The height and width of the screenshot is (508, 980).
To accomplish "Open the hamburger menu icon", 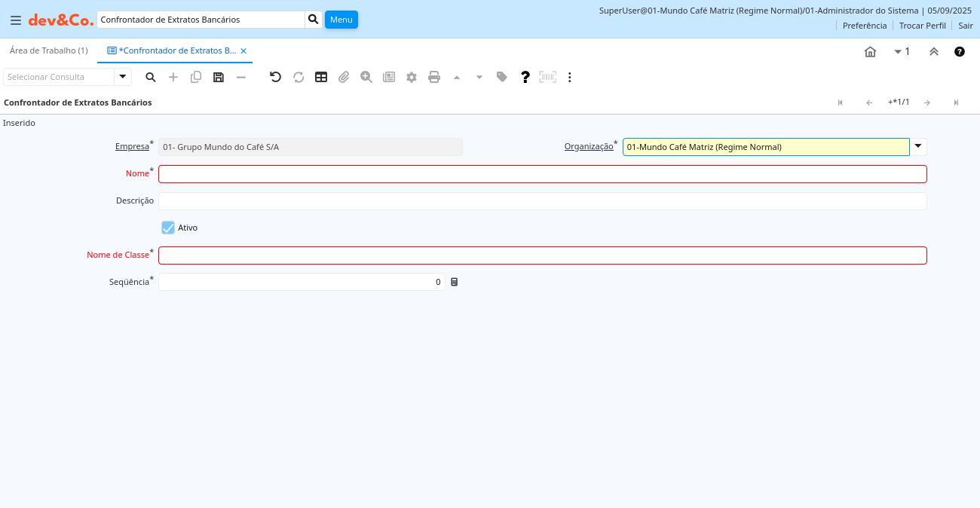I will pyautogui.click(x=15, y=20).
